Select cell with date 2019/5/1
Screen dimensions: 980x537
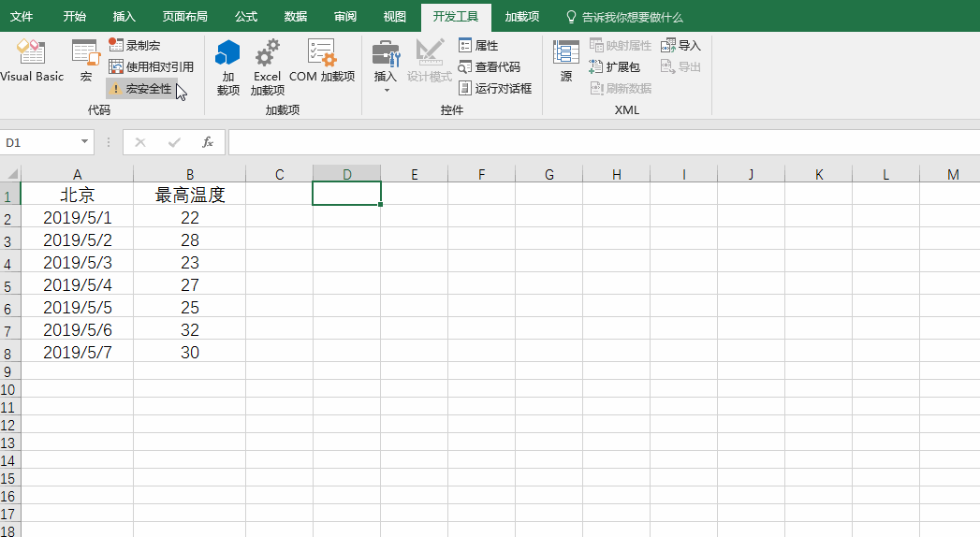pos(77,217)
